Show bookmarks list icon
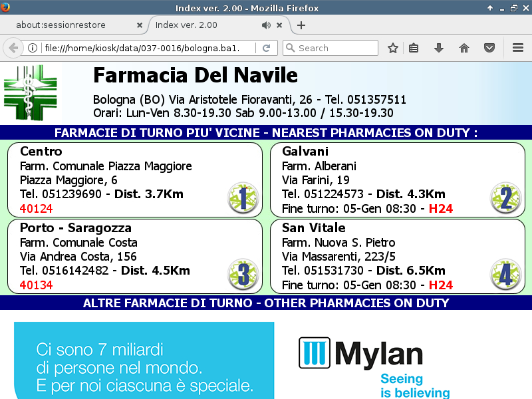This screenshot has width=532, height=399. [414, 48]
